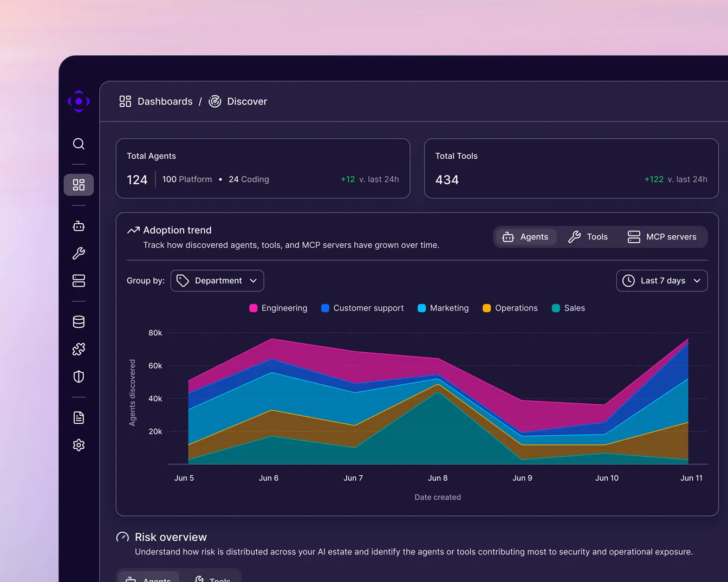This screenshot has height=582, width=728.
Task: Switch Adoption trend to Agents tab
Action: pos(525,237)
